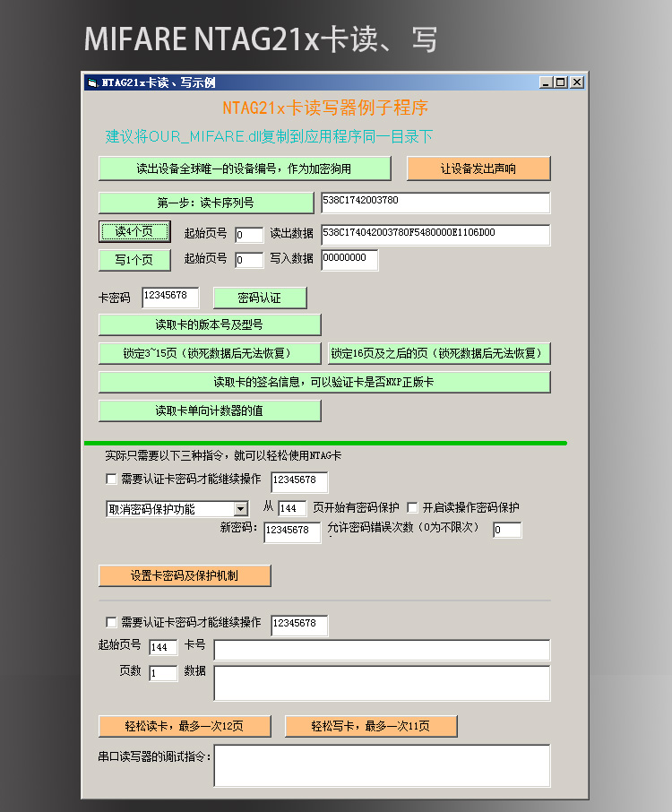Click 起始页号 field beside 写1个页
The height and width of the screenshot is (812, 672).
[x=249, y=260]
